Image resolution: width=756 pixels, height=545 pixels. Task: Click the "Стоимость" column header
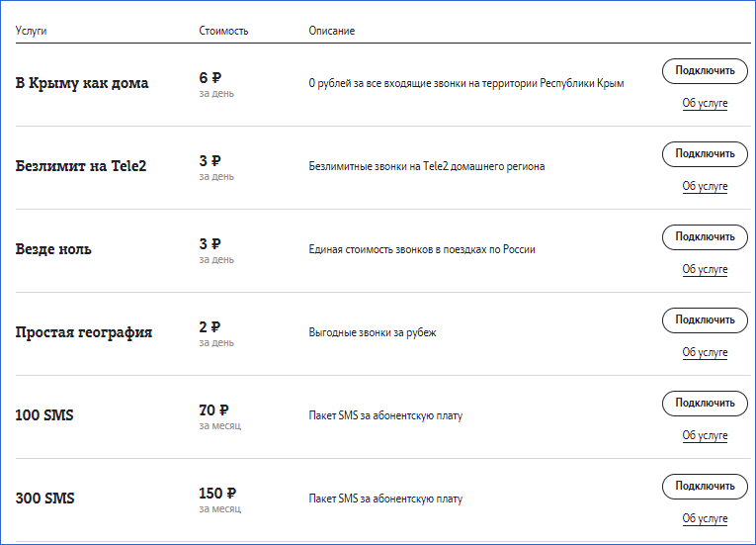tap(223, 31)
